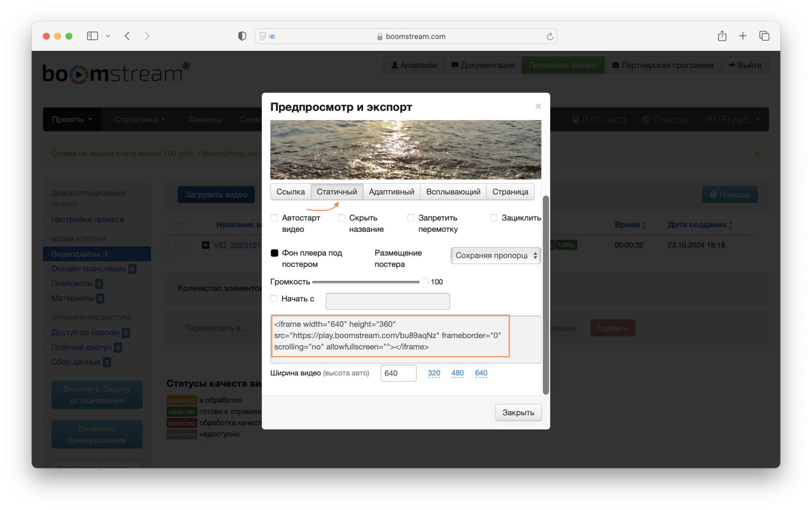This screenshot has height=510, width=812.
Task: Switch to the Статичный tab
Action: (337, 192)
